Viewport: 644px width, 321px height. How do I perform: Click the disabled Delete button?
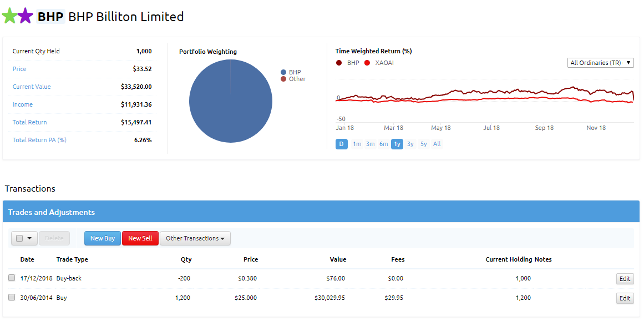click(x=54, y=238)
